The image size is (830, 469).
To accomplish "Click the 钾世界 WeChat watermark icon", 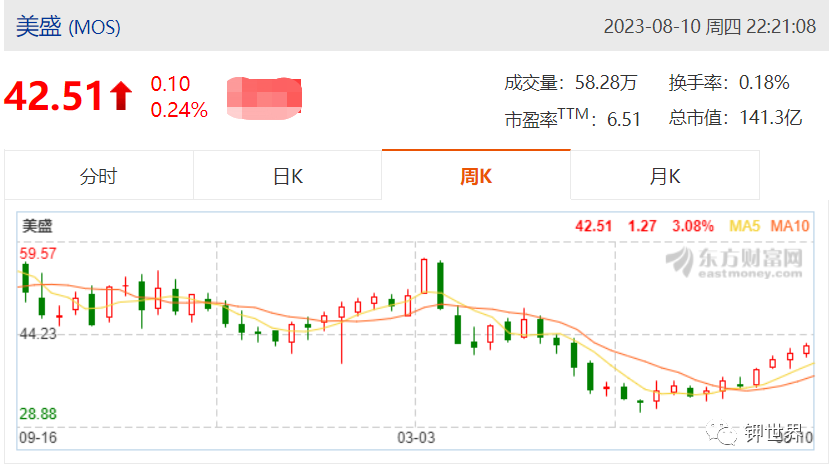I will [720, 432].
